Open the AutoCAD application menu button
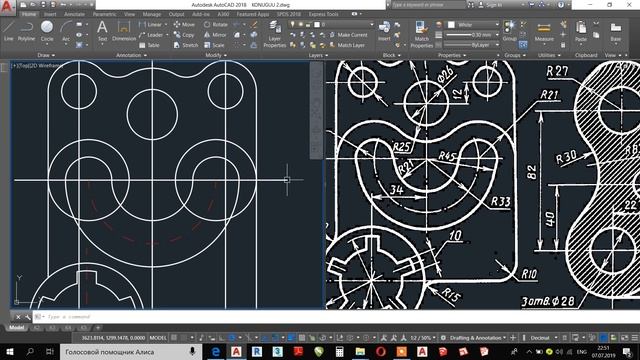This screenshot has height=360, width=640. 7,7
